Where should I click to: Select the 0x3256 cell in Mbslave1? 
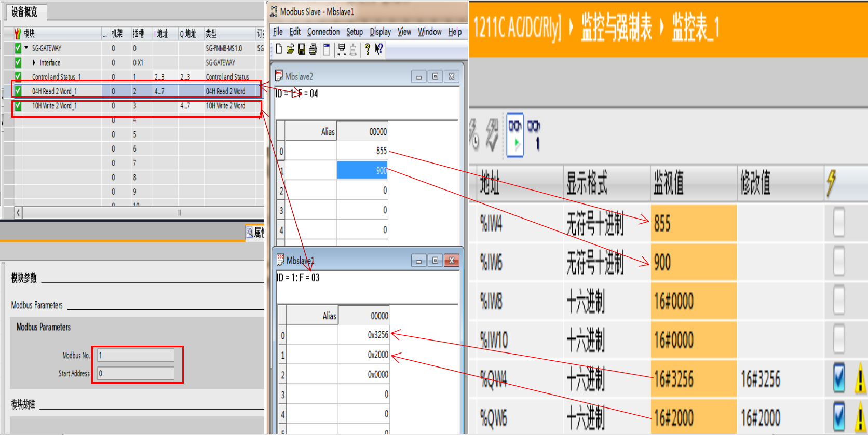364,335
